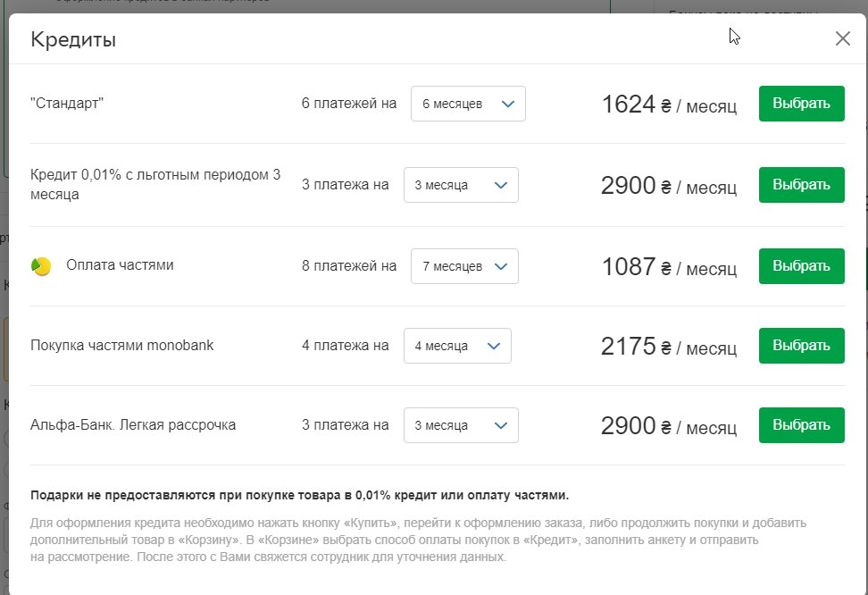Click Выбрать for Кредит 0,01% льготный период
This screenshot has width=868, height=595.
pos(802,185)
